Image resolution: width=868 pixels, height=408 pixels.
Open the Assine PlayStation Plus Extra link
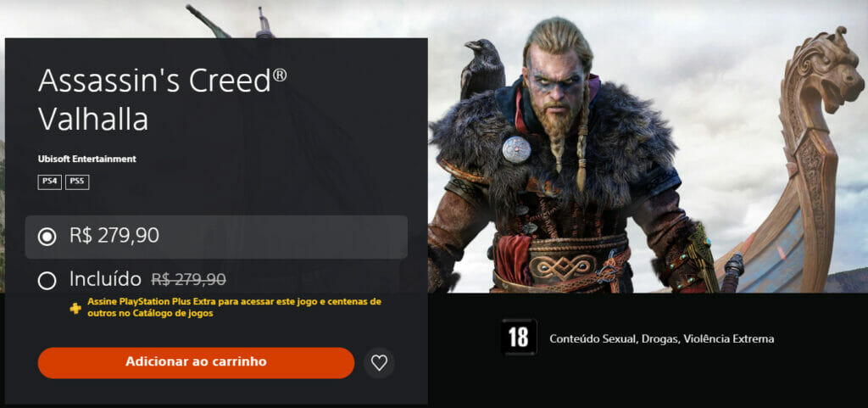pyautogui.click(x=234, y=307)
